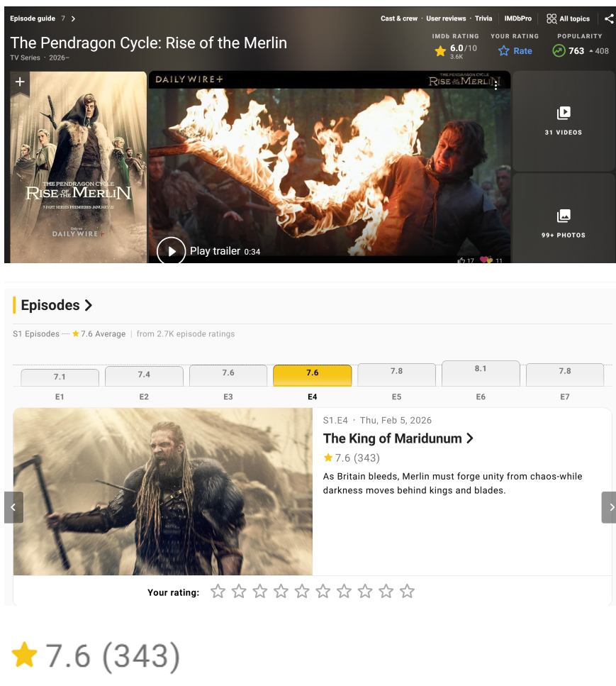
Task: Click the chevron next to Episode guide
Action: click(73, 18)
